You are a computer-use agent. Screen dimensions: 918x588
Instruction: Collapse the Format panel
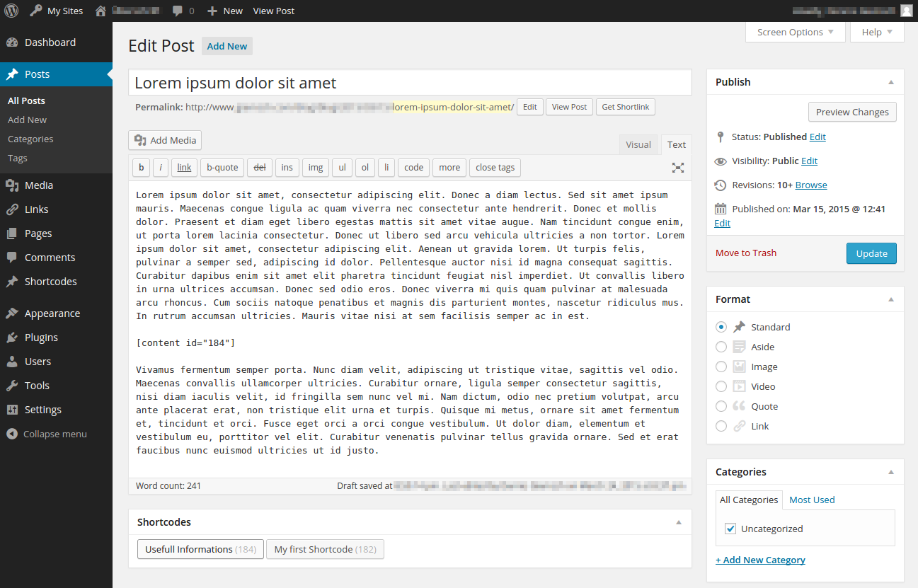[x=891, y=299]
